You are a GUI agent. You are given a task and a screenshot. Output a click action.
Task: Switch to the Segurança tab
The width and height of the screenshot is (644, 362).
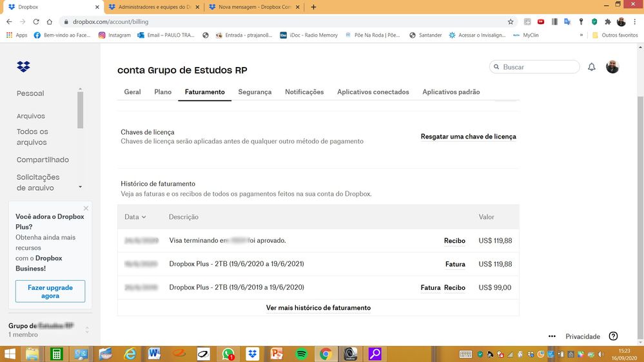[x=255, y=92]
